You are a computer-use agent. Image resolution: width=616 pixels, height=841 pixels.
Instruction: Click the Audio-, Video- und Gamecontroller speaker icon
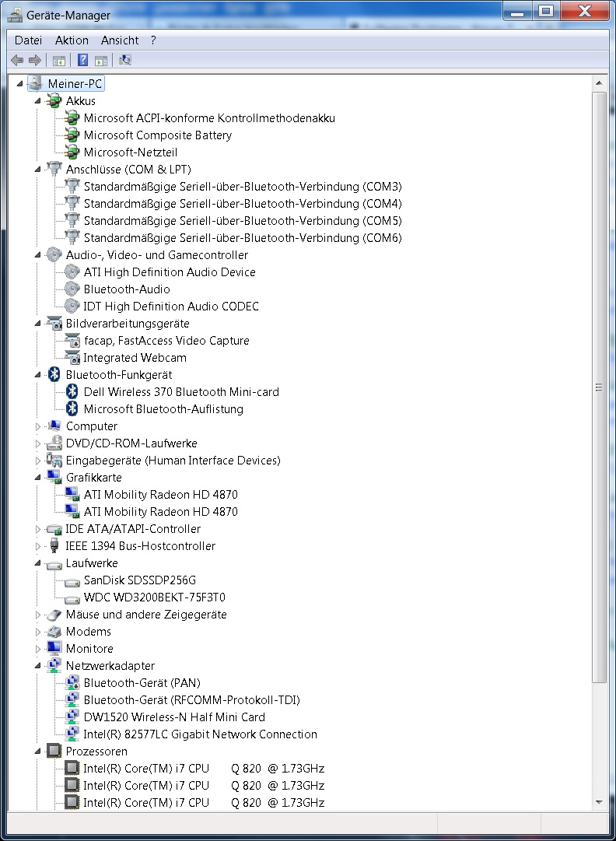coord(54,254)
